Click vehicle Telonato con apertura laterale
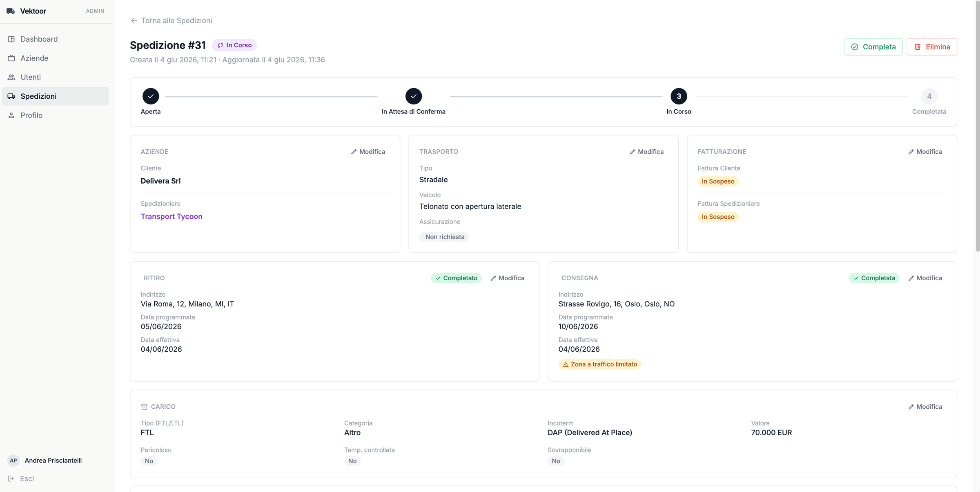Viewport: 980px width, 492px height. click(x=470, y=206)
